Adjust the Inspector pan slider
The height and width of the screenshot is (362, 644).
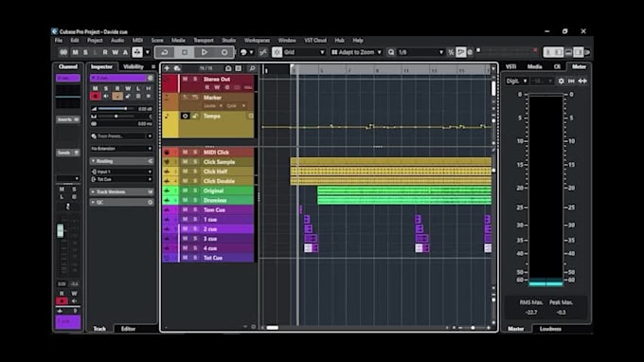coord(116,117)
